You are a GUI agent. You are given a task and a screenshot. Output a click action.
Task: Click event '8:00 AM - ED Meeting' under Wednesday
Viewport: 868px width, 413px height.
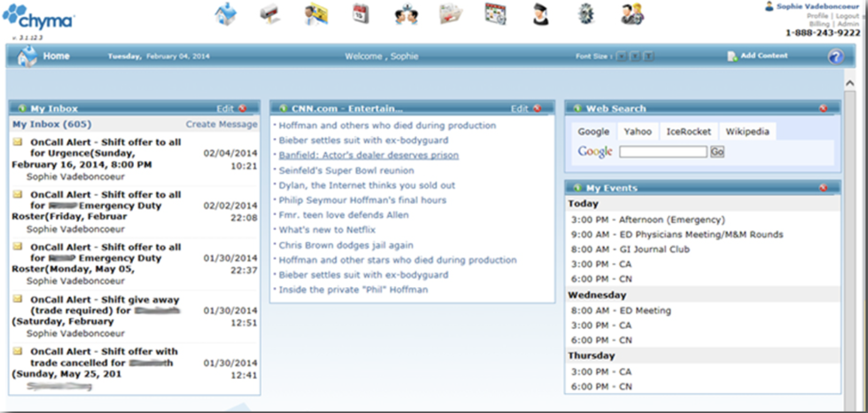pyautogui.click(x=621, y=310)
